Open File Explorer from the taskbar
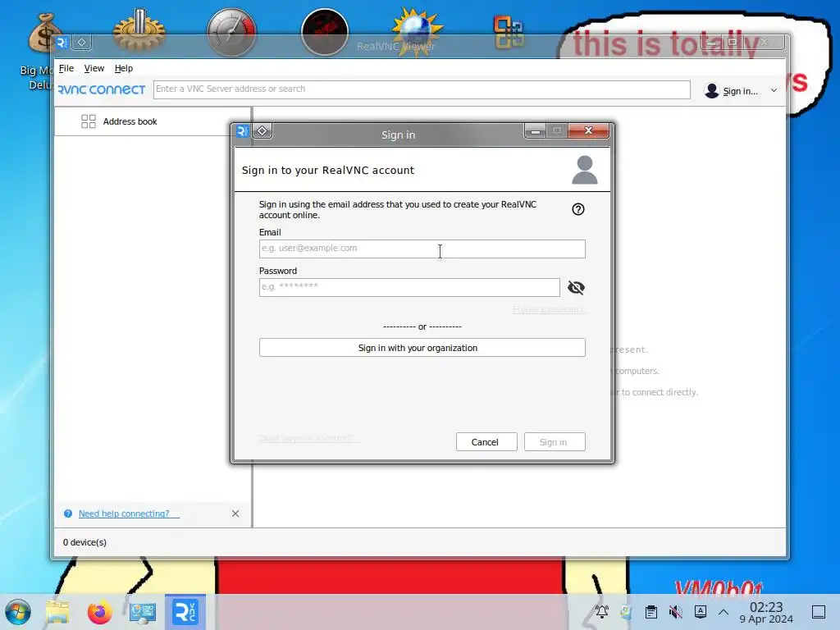840x630 pixels. 57,612
